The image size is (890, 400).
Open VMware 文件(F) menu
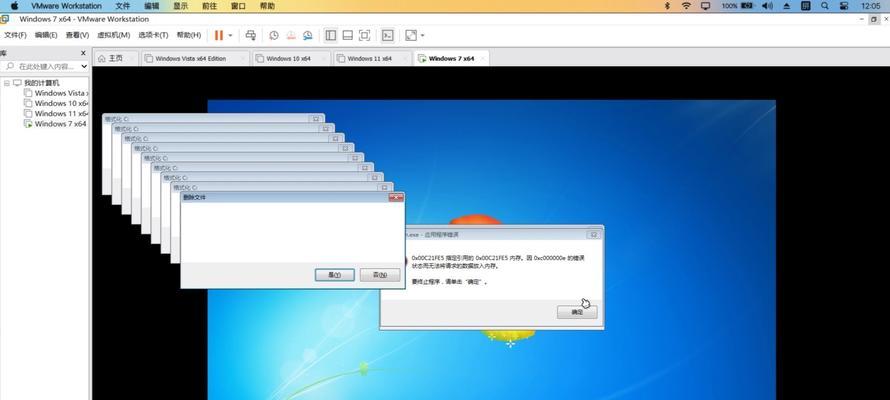pos(15,35)
